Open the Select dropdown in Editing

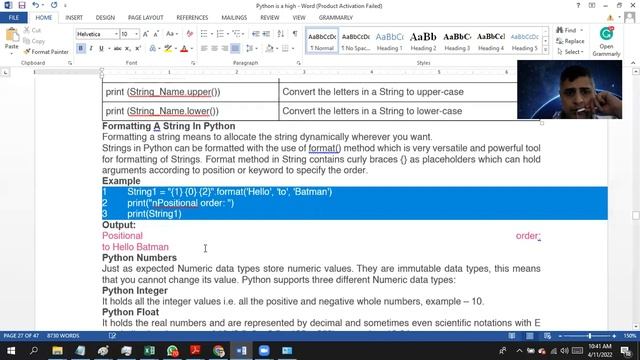[570, 52]
